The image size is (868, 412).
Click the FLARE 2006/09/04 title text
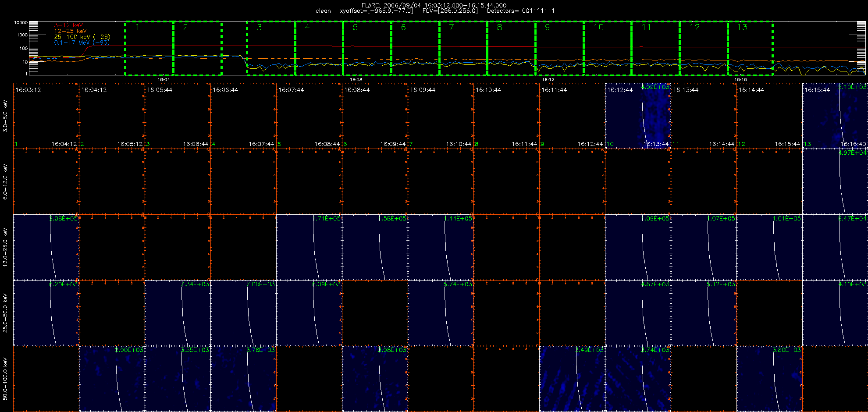point(434,5)
